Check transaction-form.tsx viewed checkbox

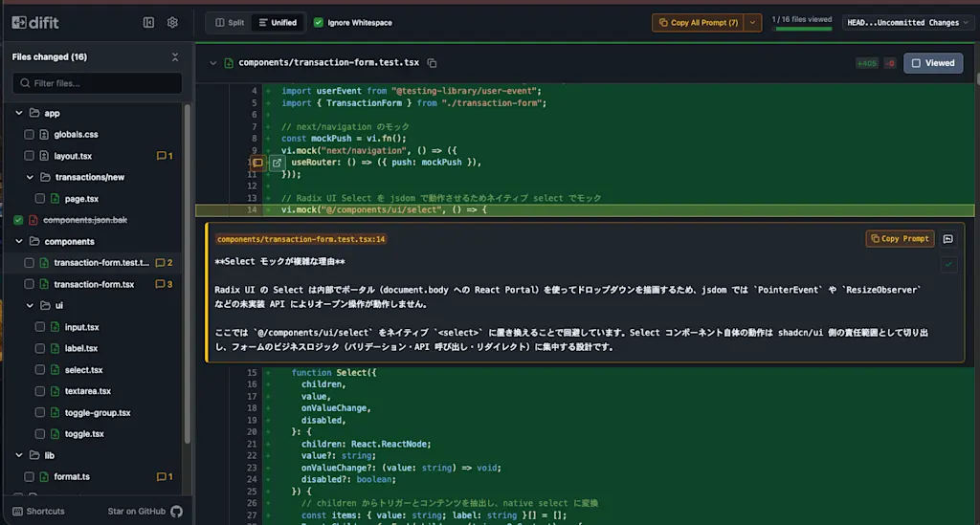click(x=29, y=284)
